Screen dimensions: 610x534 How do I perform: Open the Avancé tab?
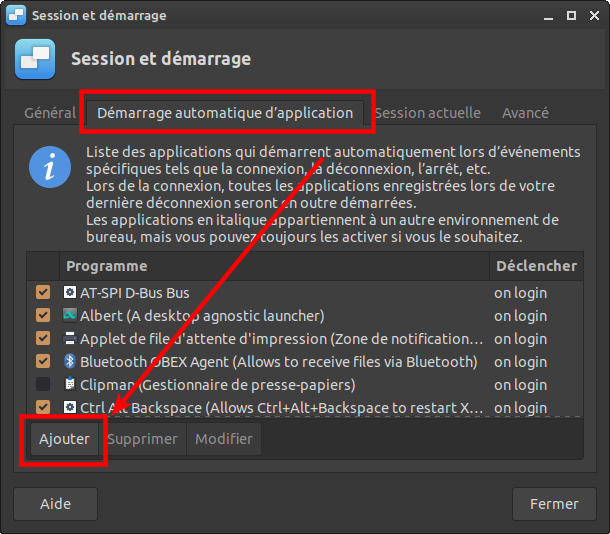click(525, 113)
